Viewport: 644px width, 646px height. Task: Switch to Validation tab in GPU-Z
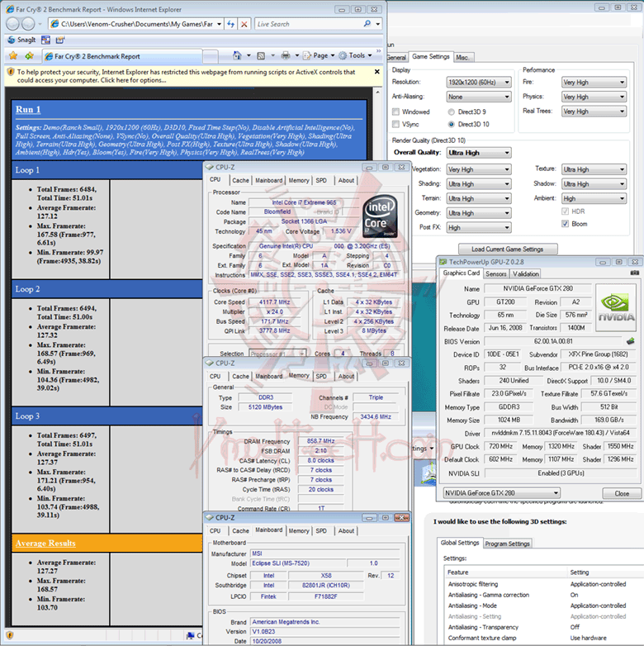pyautogui.click(x=525, y=273)
